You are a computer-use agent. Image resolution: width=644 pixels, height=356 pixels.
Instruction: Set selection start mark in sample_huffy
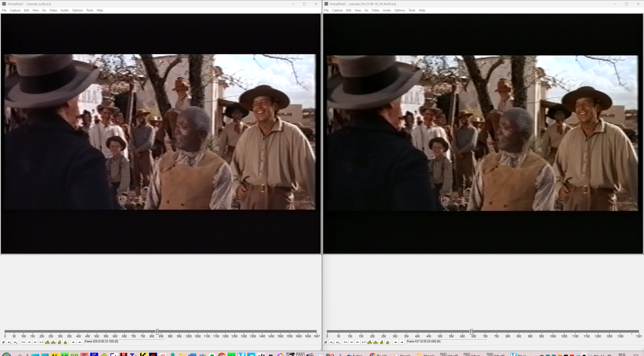[x=74, y=342]
